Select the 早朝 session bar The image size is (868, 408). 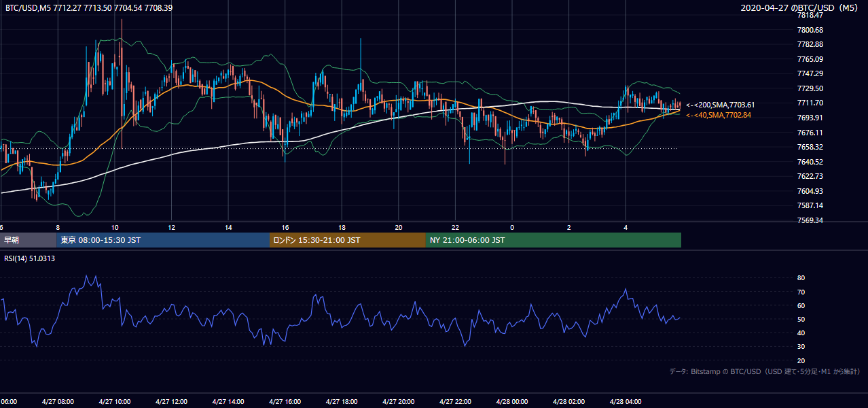tap(28, 240)
